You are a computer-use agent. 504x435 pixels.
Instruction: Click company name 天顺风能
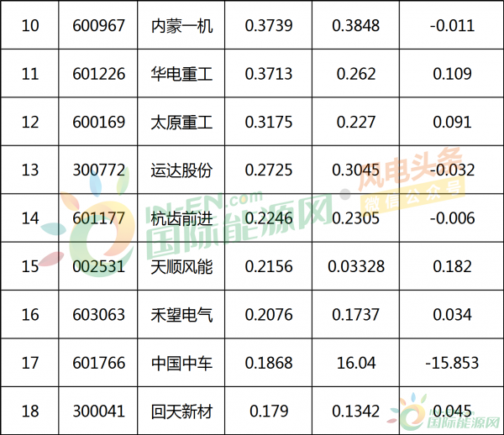(x=181, y=267)
